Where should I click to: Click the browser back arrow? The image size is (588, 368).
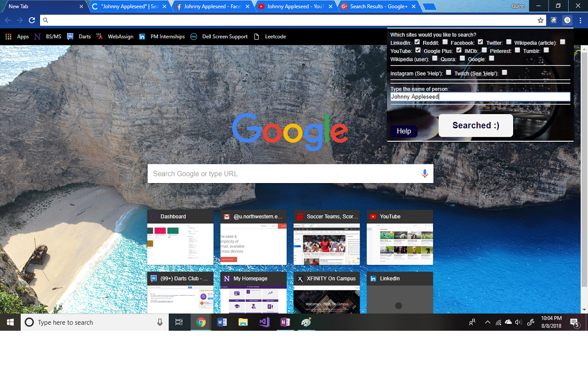pyautogui.click(x=8, y=20)
